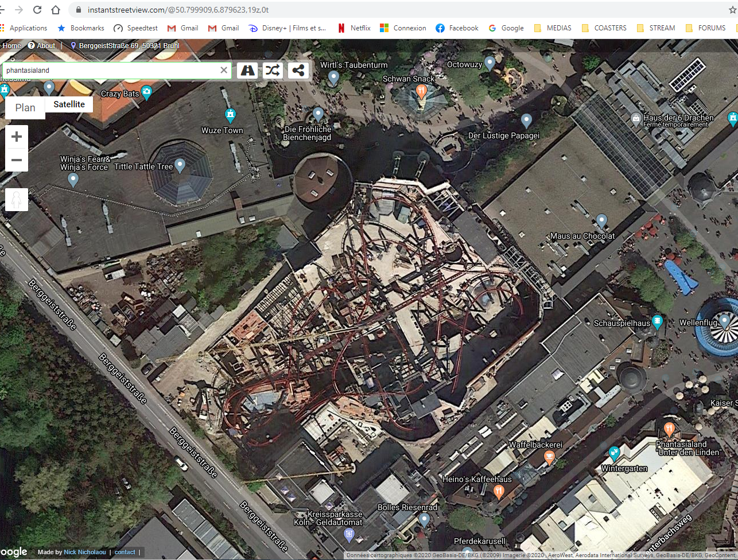Go to the browser home page icon
Image resolution: width=738 pixels, height=560 pixels.
tap(56, 10)
